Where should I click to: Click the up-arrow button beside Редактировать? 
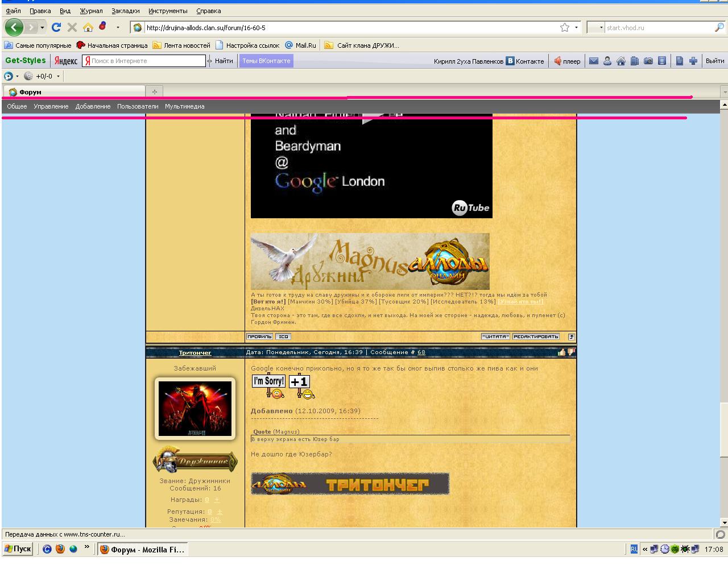click(x=572, y=336)
